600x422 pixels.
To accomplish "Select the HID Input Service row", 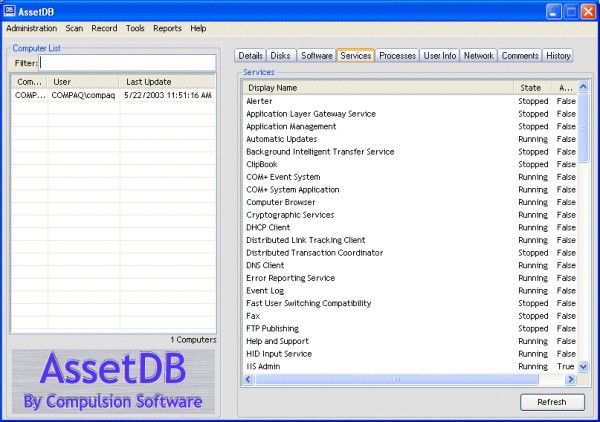I will [410, 354].
